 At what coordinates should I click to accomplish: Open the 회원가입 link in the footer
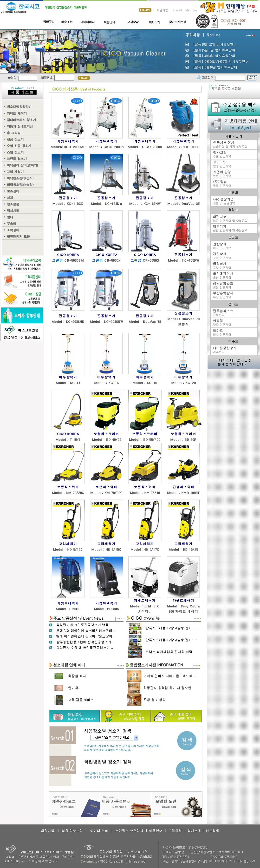(x=47, y=831)
